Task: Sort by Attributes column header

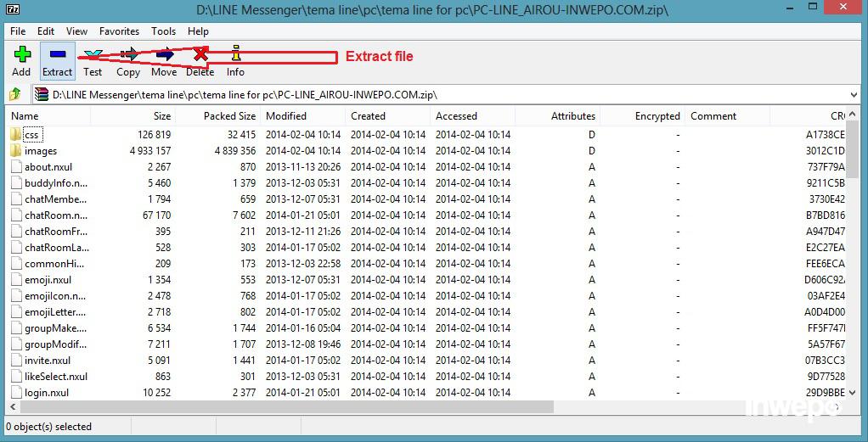Action: [x=558, y=116]
